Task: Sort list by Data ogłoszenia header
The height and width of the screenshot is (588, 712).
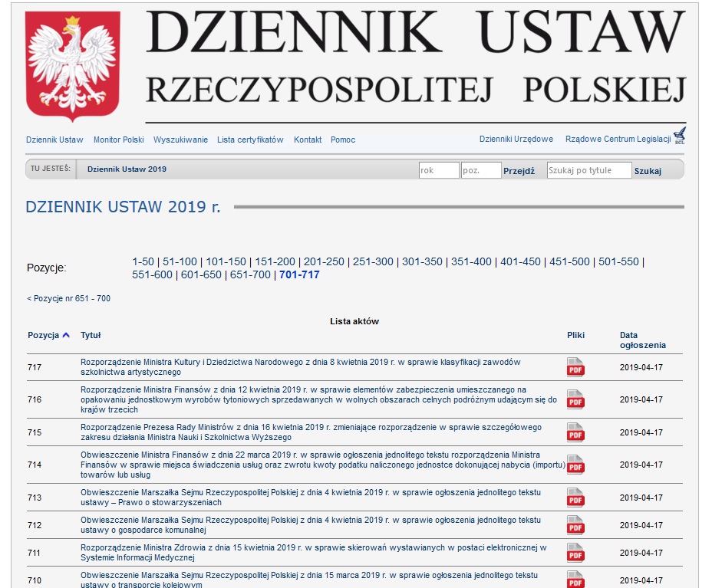Action: pos(642,340)
